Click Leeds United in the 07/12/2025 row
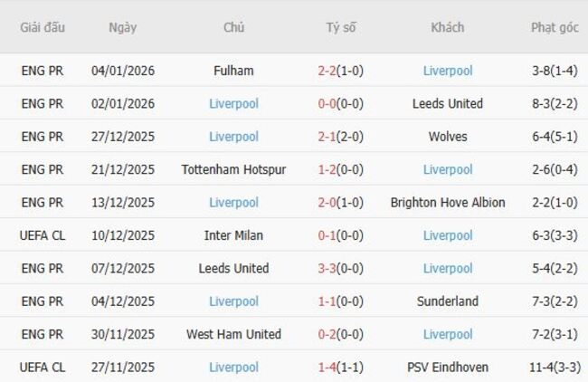Viewport: 588px width, 382px height. pyautogui.click(x=233, y=269)
